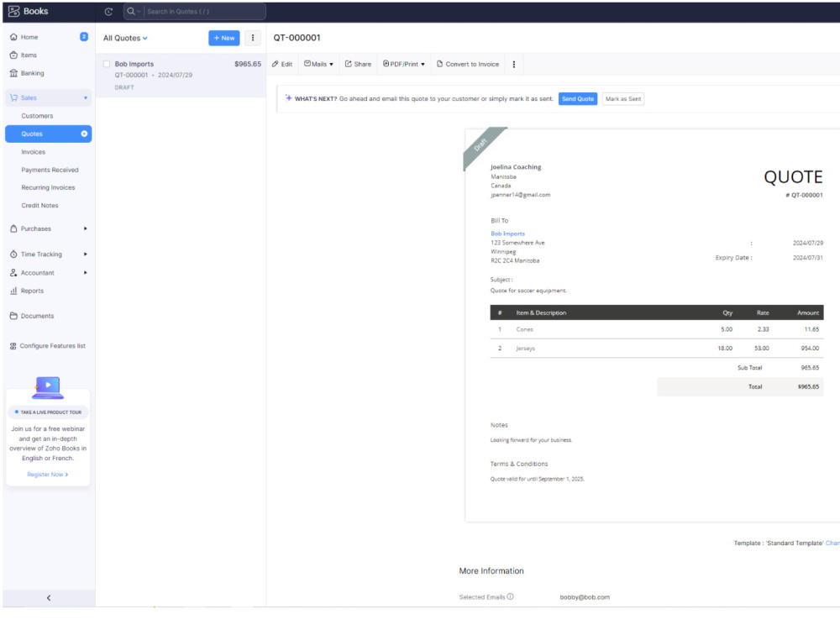This screenshot has width=840, height=630.
Task: Click the What's Next sparkle icon
Action: point(288,98)
